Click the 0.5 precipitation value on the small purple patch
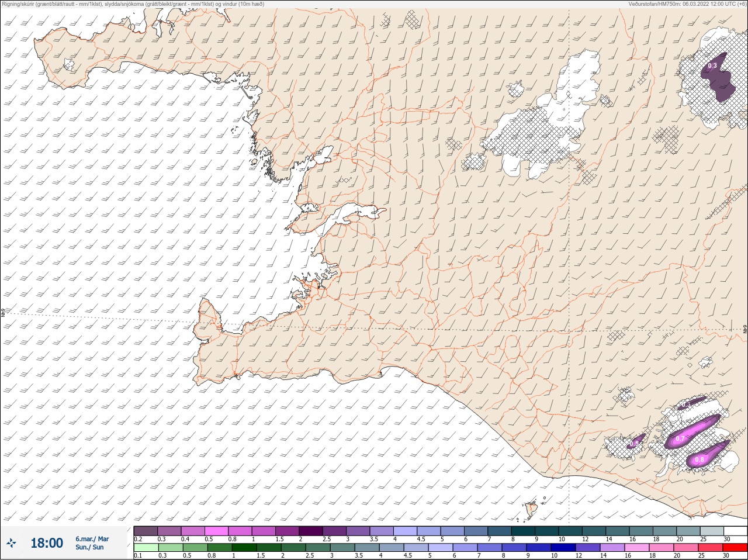The width and height of the screenshot is (748, 560). (x=634, y=444)
